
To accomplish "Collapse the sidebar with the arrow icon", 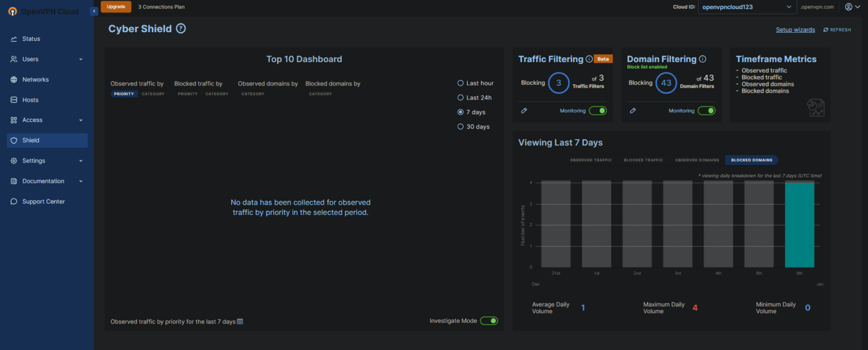I will pos(94,11).
